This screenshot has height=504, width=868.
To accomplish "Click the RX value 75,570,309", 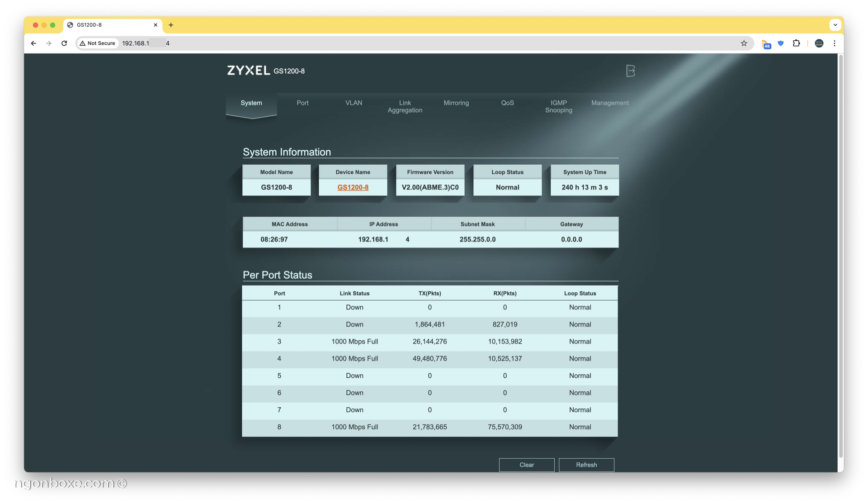I will point(505,427).
